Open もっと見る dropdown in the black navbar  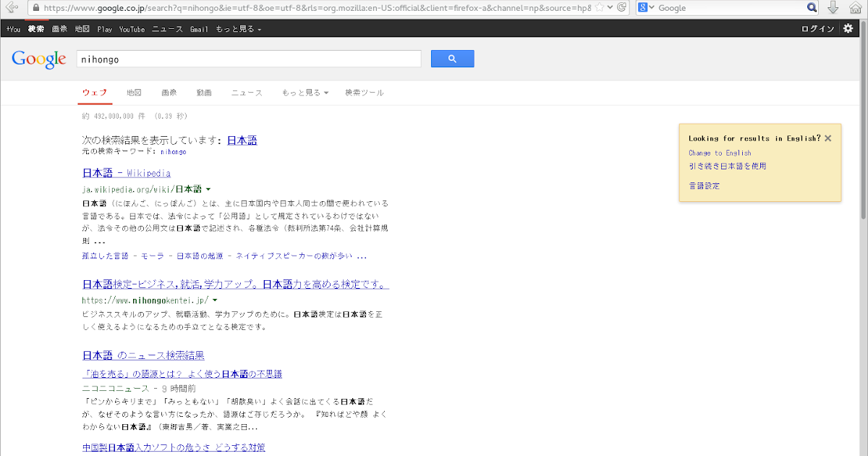(234, 29)
